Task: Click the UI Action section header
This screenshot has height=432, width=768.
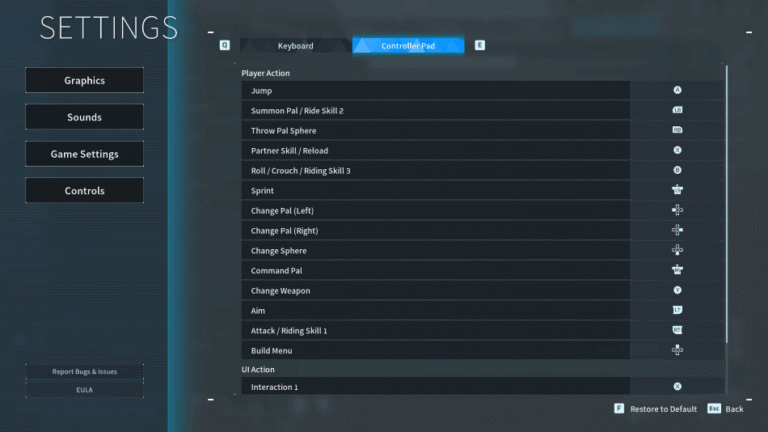Action: coord(258,369)
